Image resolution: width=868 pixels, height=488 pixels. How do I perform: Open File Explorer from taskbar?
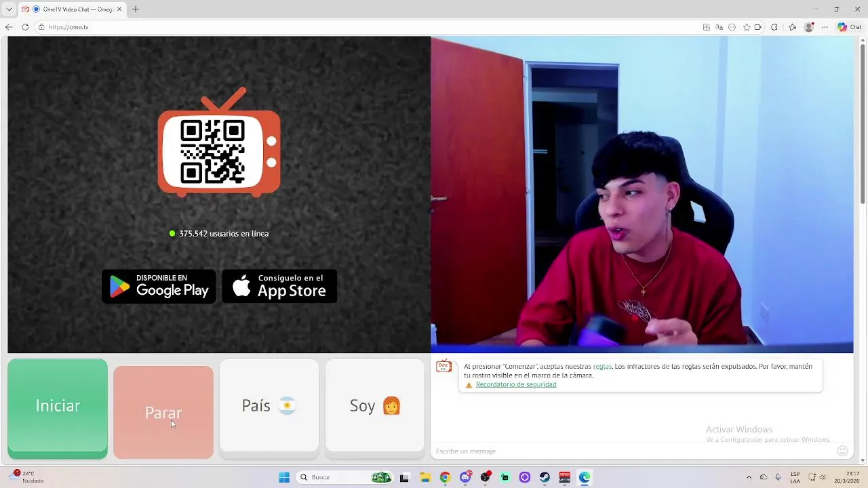click(x=425, y=477)
